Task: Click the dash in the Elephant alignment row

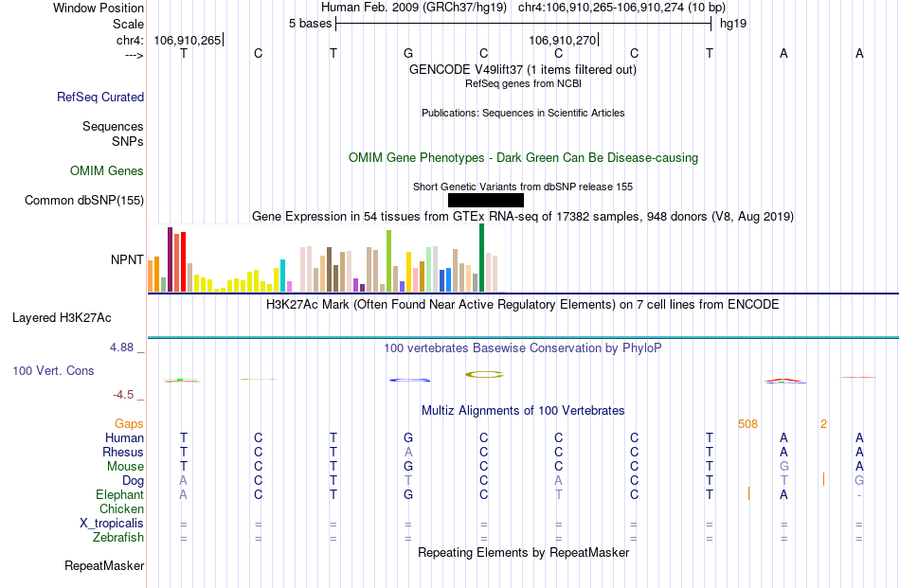Action: pyautogui.click(x=859, y=494)
